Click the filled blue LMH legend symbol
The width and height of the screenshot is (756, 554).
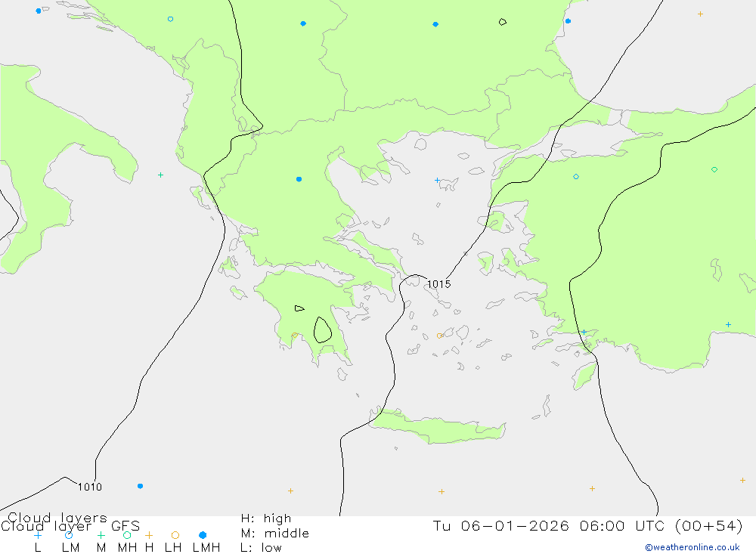(x=203, y=535)
